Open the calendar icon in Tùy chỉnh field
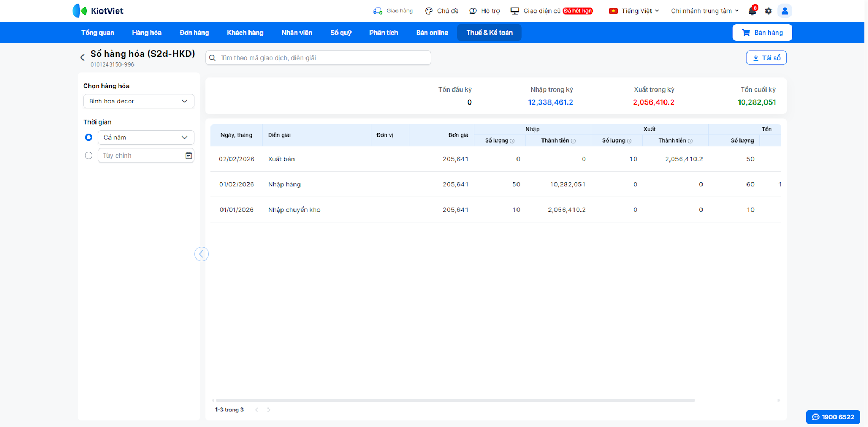868x427 pixels. (x=188, y=156)
